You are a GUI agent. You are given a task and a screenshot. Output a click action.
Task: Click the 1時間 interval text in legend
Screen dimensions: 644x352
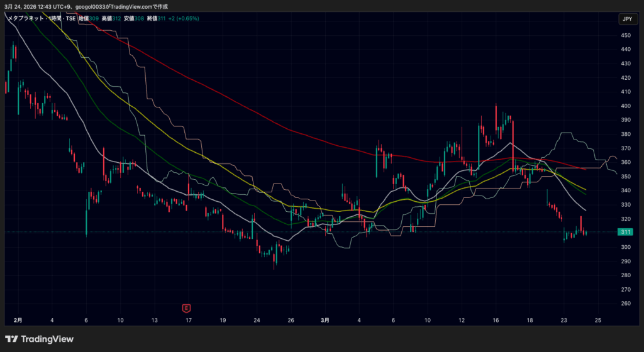coord(55,18)
